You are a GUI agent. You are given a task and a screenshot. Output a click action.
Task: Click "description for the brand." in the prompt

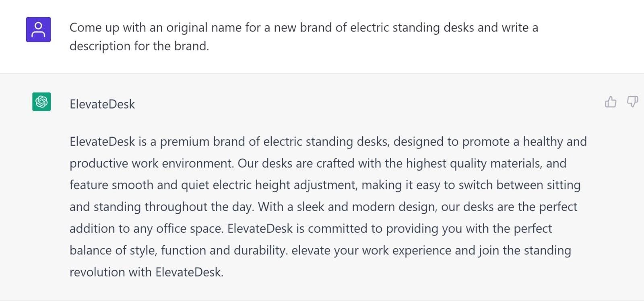139,46
